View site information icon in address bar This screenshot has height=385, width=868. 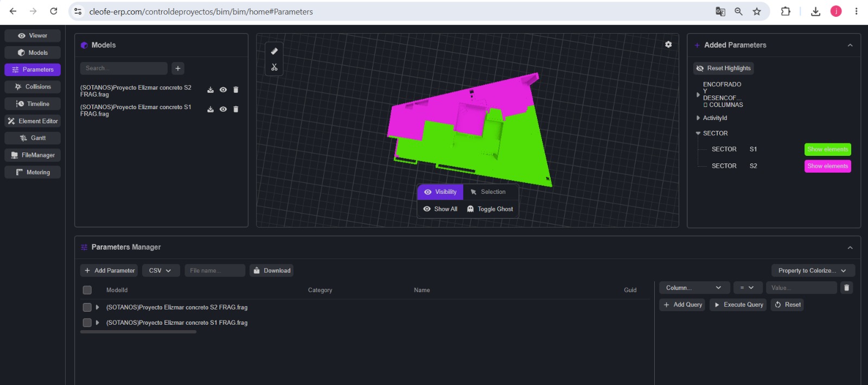[78, 11]
